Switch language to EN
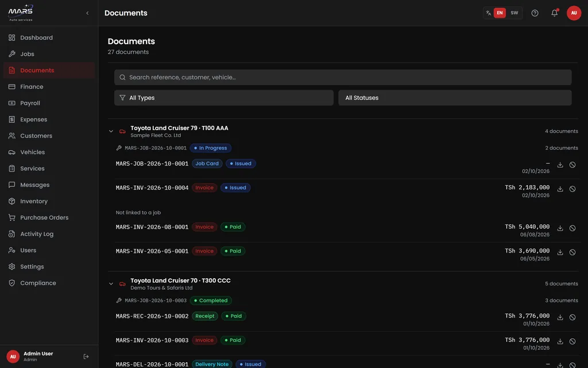Screen dimensions: 588x368 (500, 13)
